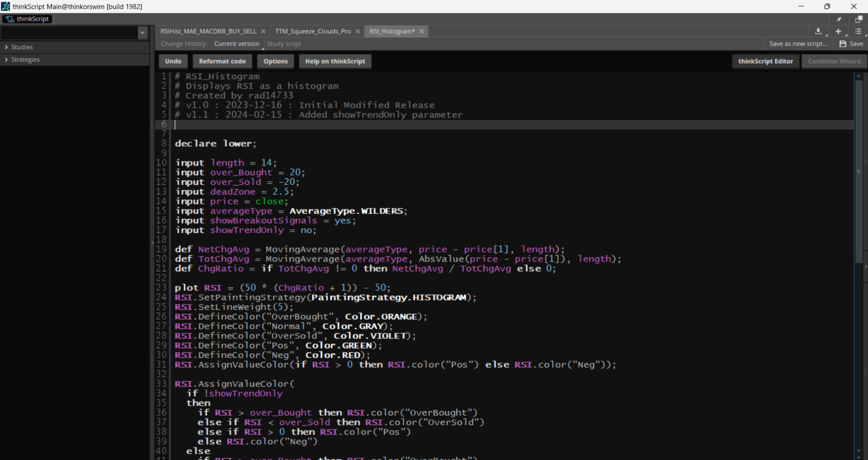
Task: Open the list menu icon in the tab bar
Action: click(858, 31)
